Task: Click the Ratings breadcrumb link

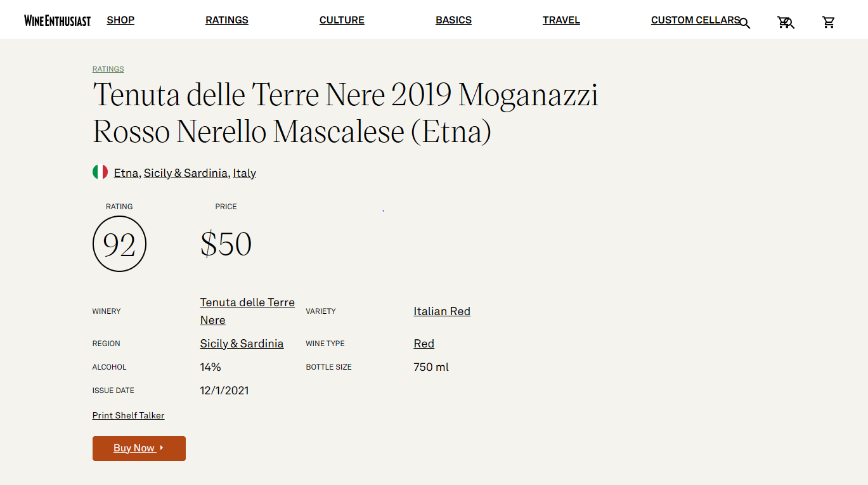Action: [x=108, y=69]
